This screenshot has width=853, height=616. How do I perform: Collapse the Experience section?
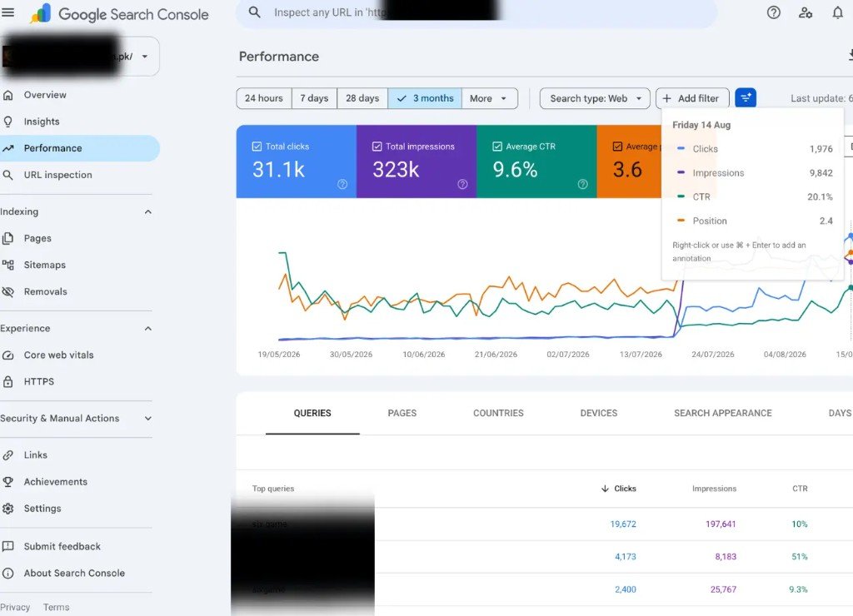tap(148, 329)
